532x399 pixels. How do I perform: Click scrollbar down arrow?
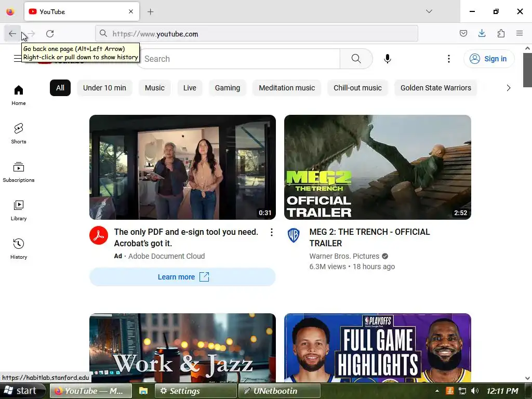tap(527, 378)
